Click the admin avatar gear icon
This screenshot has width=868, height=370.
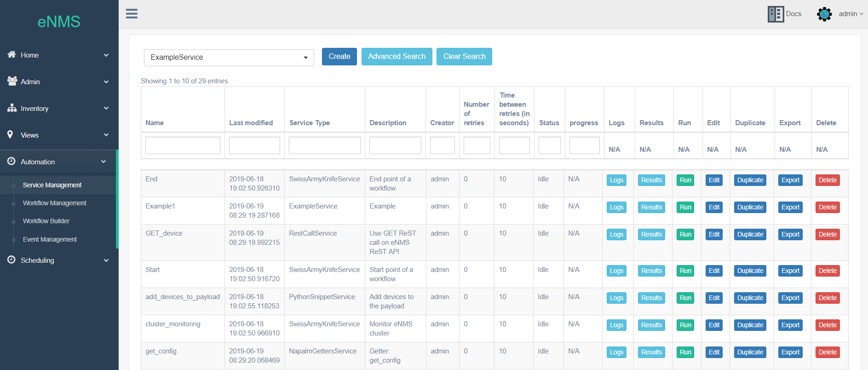(824, 14)
